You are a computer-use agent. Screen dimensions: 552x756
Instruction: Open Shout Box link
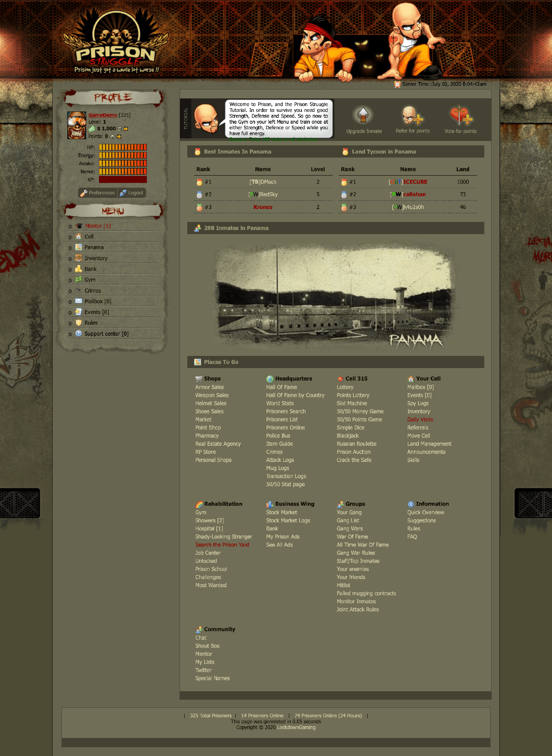coord(207,646)
